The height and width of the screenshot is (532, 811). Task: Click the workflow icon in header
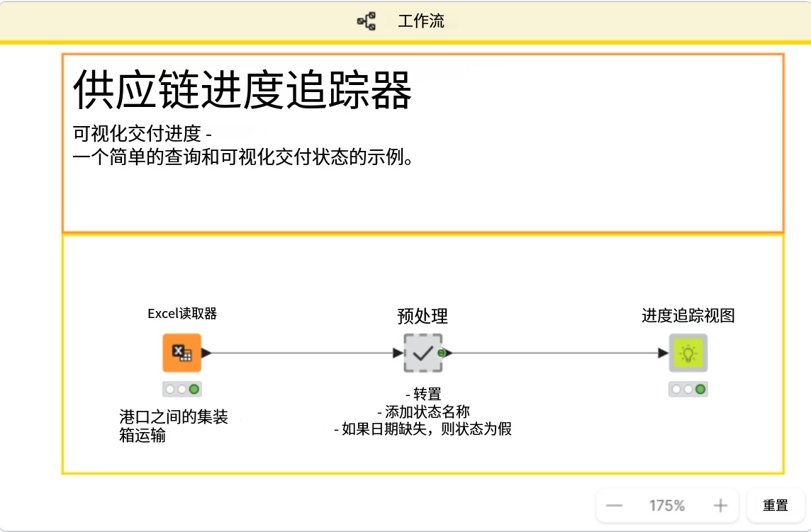(x=367, y=21)
